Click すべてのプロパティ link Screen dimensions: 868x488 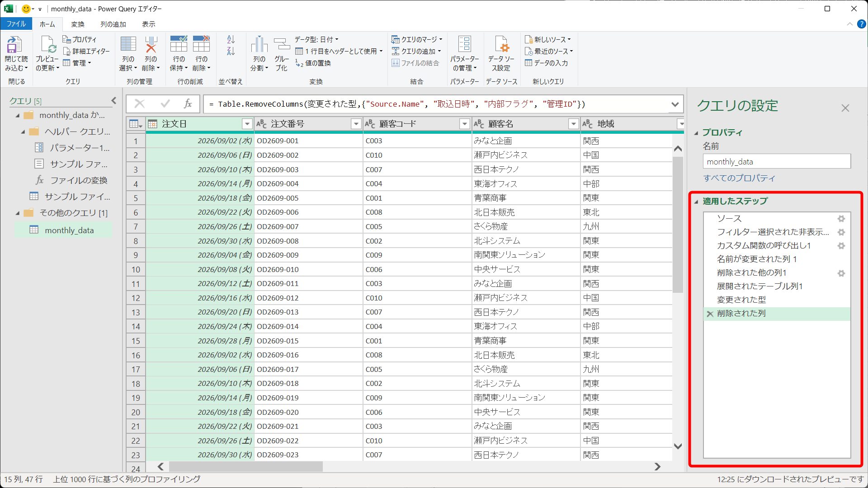pos(739,178)
